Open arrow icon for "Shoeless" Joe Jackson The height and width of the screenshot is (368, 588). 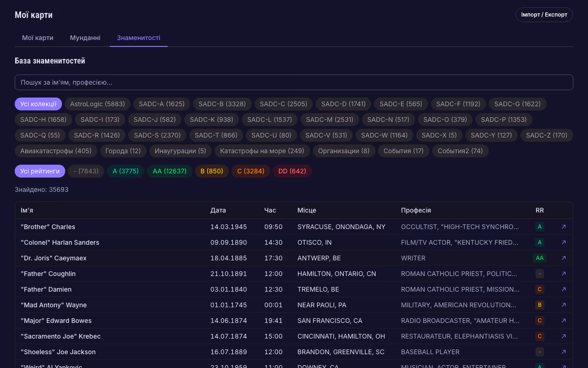pyautogui.click(x=564, y=352)
